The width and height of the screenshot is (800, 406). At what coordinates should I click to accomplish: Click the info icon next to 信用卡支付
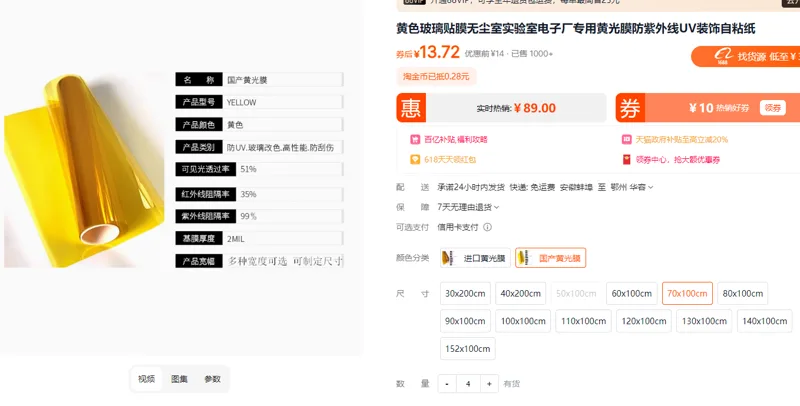tap(487, 227)
